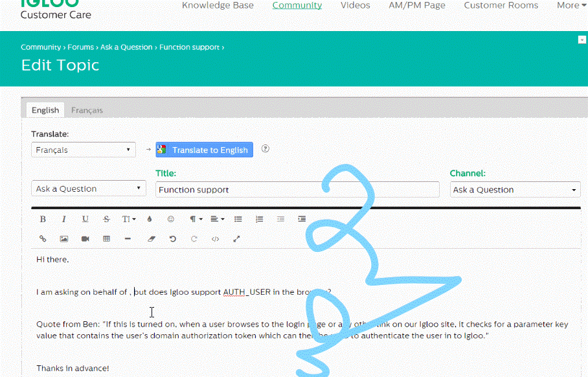588x377 pixels.
Task: Open the Knowledge Base menu item
Action: pos(218,5)
